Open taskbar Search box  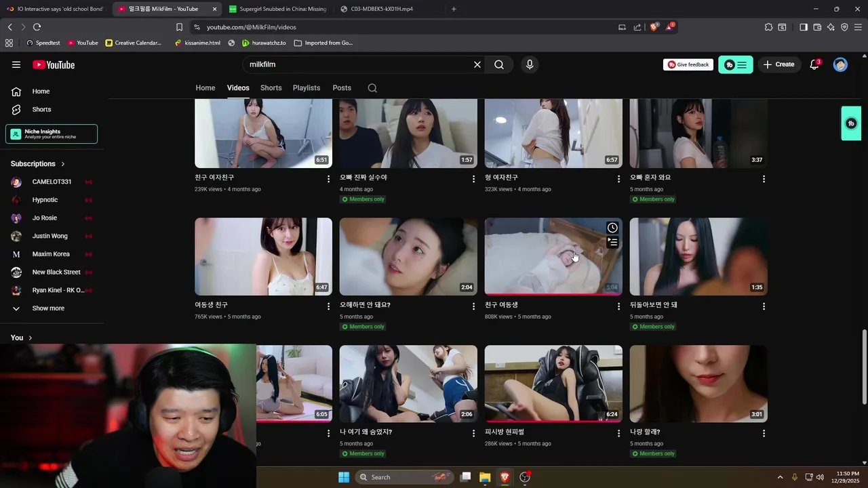(403, 477)
